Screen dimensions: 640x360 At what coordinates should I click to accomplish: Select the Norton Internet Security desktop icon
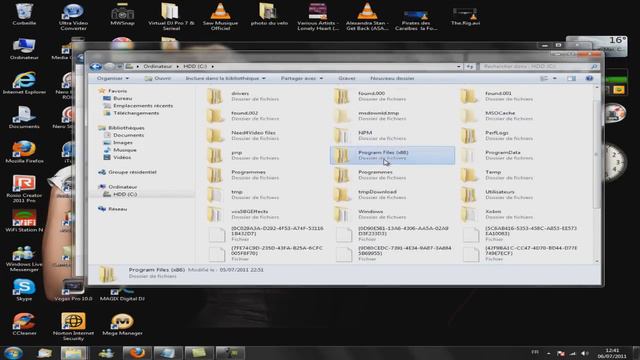[x=73, y=327]
